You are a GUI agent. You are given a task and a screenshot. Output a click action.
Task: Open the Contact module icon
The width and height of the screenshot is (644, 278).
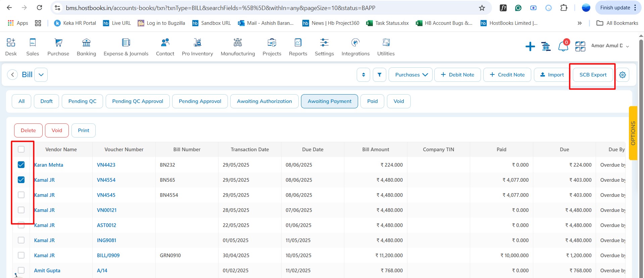(x=165, y=43)
